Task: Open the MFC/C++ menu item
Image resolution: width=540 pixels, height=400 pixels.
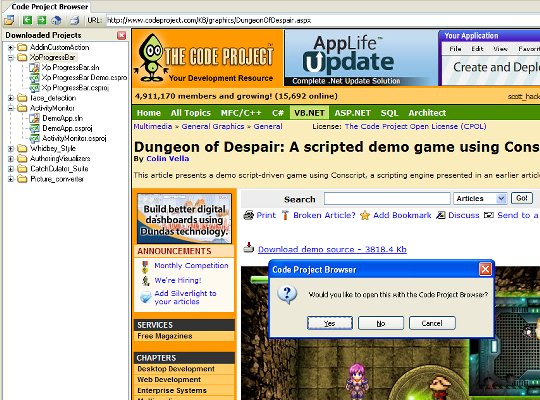Action: point(241,113)
